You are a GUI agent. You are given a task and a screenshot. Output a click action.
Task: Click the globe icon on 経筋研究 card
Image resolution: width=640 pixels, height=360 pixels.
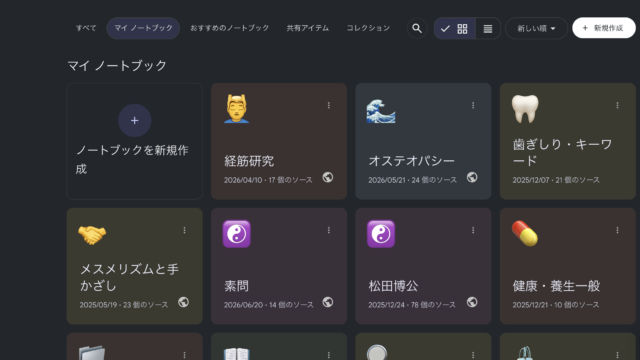pos(327,178)
